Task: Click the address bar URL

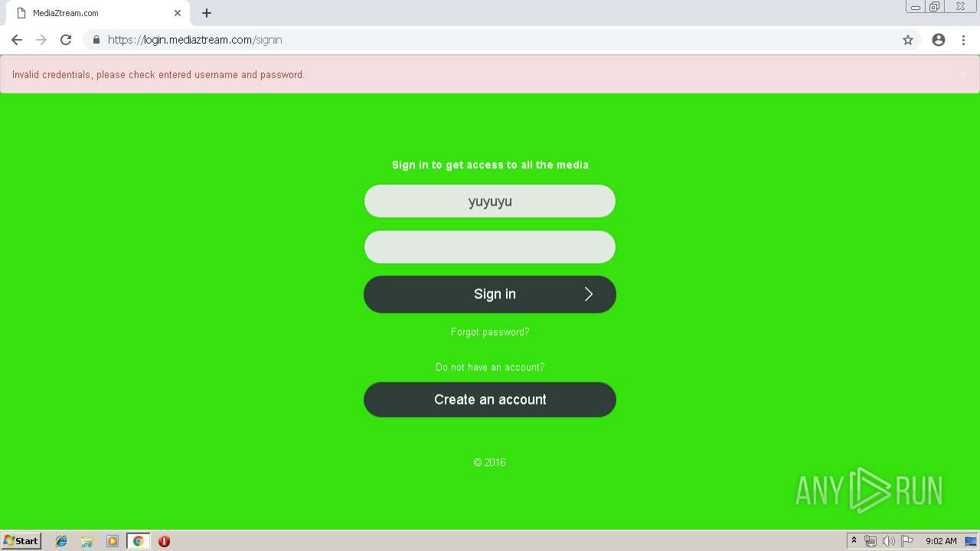Action: (195, 40)
